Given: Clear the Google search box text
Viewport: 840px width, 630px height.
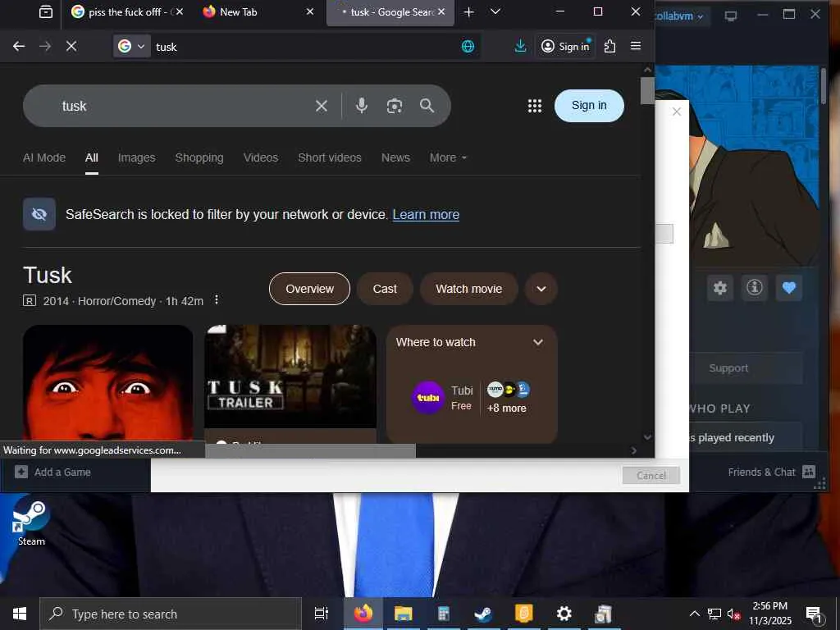Looking at the screenshot, I should click(x=322, y=106).
